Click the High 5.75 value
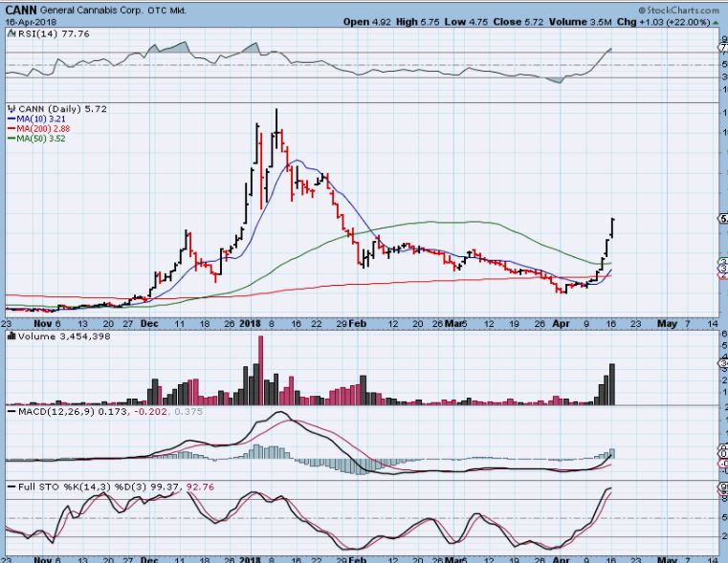The width and height of the screenshot is (728, 563). (417, 22)
